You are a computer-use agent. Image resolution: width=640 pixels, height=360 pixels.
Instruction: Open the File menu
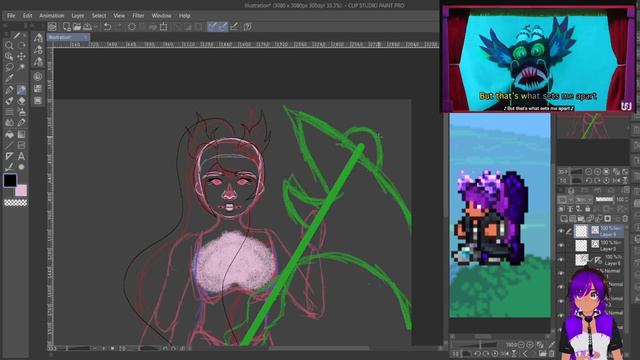pos(11,16)
